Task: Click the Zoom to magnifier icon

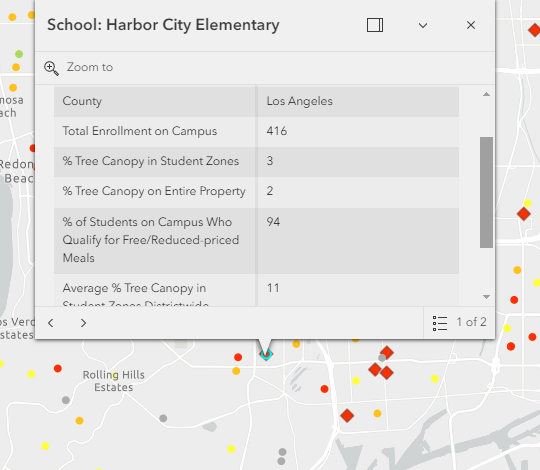Action: pyautogui.click(x=51, y=68)
